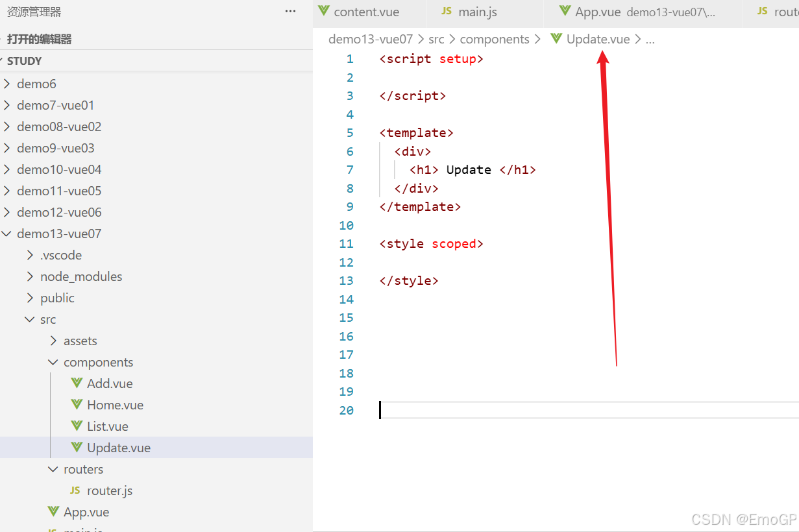
Task: Click demo13-vue07 in the breadcrumb
Action: 371,39
